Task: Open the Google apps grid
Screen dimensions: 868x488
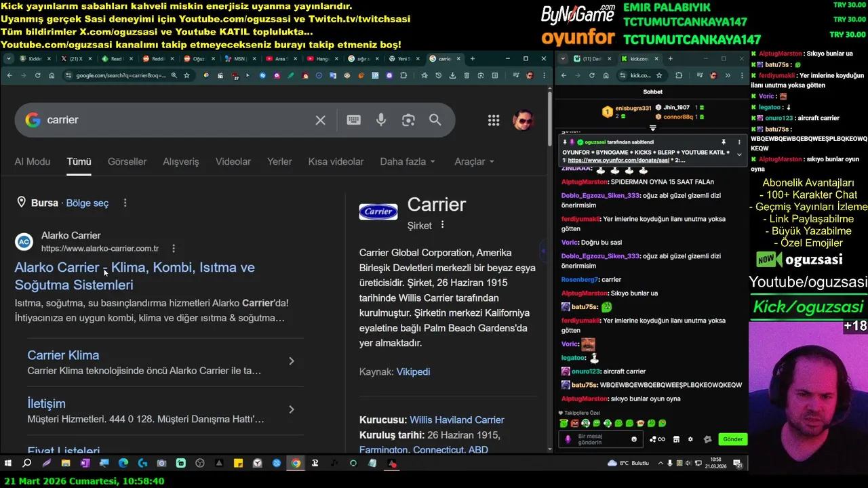Action: pos(494,120)
